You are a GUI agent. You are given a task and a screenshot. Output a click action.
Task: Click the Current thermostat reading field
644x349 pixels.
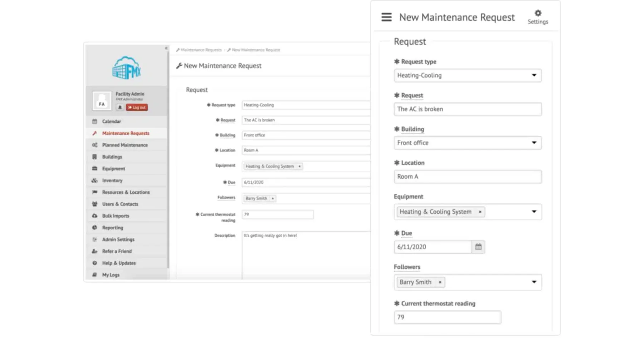[447, 317]
